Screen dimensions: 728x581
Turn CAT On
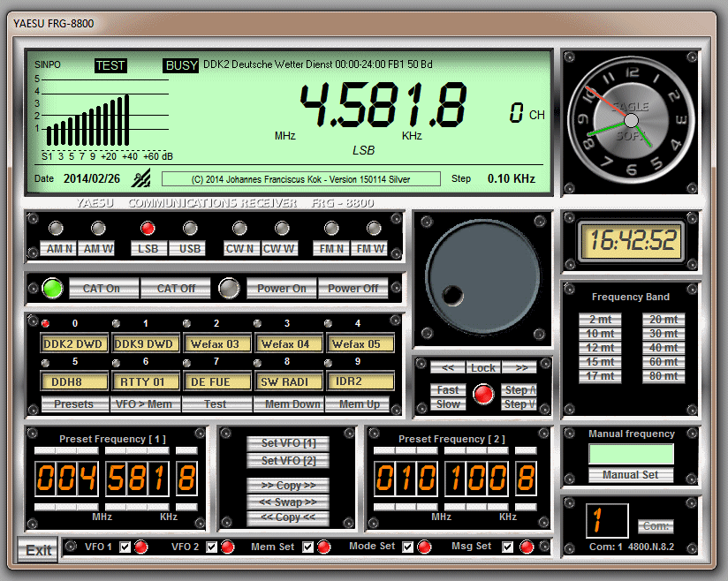pyautogui.click(x=104, y=288)
